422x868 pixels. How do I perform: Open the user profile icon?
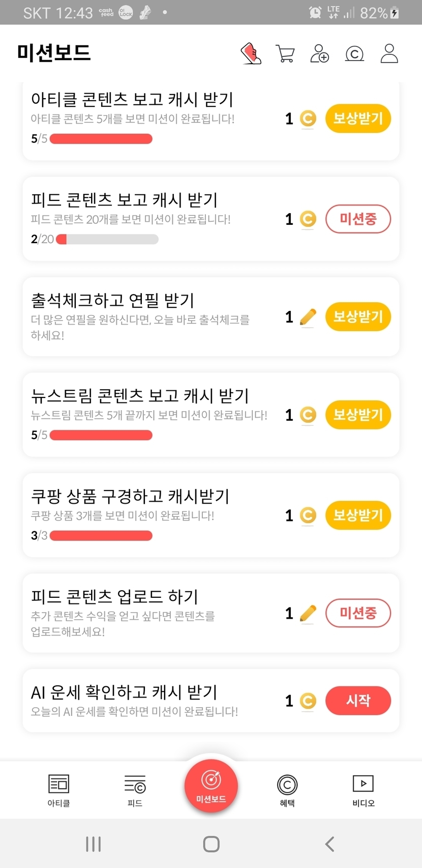(x=389, y=53)
